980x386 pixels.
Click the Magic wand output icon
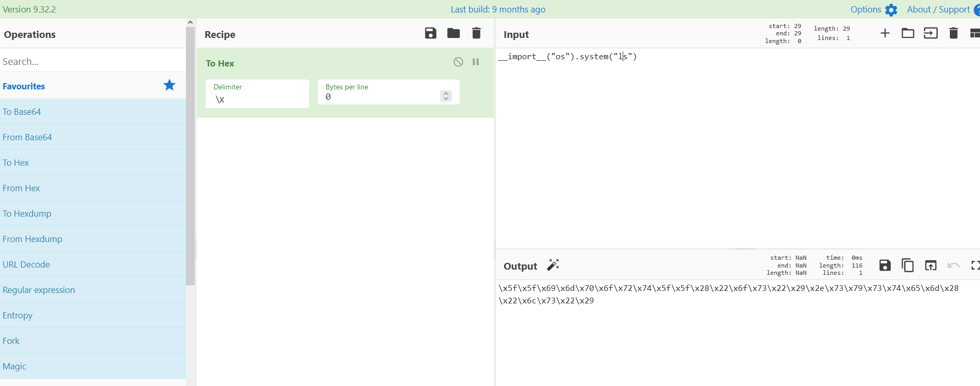click(553, 265)
